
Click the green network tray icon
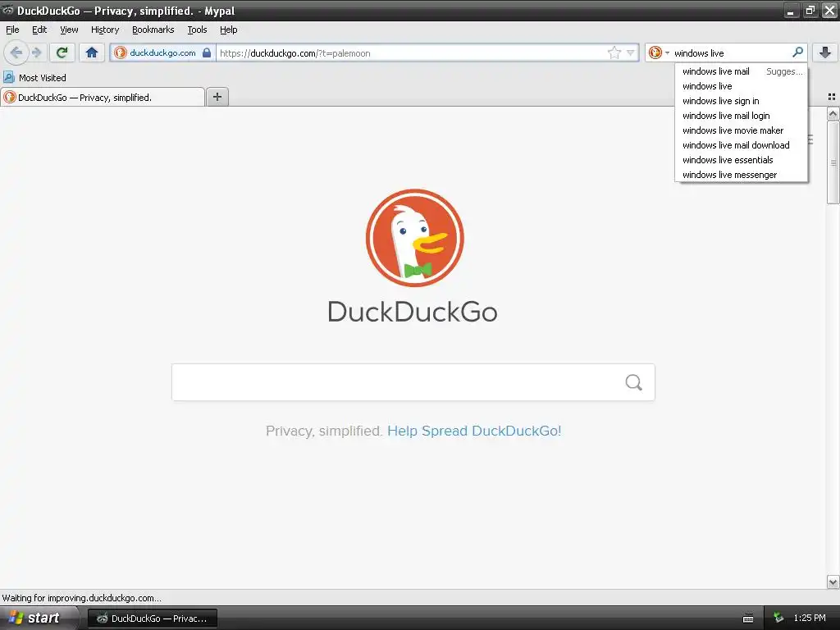(x=778, y=618)
